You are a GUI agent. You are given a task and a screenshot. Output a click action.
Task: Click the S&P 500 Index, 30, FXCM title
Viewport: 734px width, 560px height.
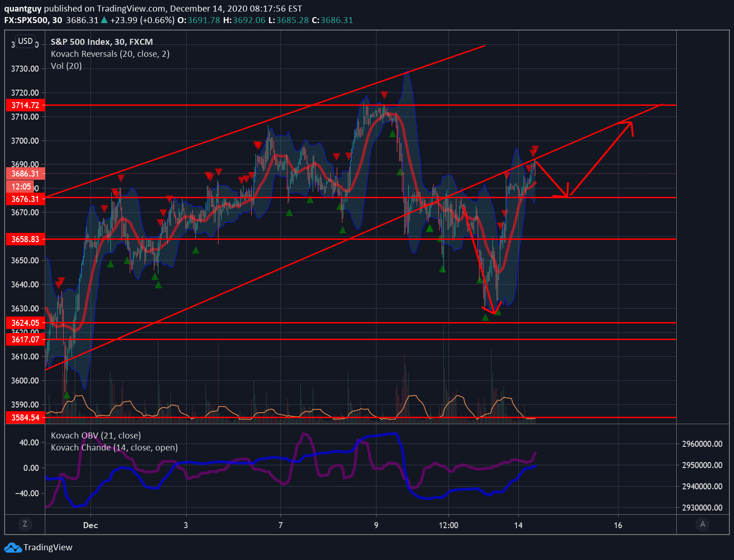102,42
